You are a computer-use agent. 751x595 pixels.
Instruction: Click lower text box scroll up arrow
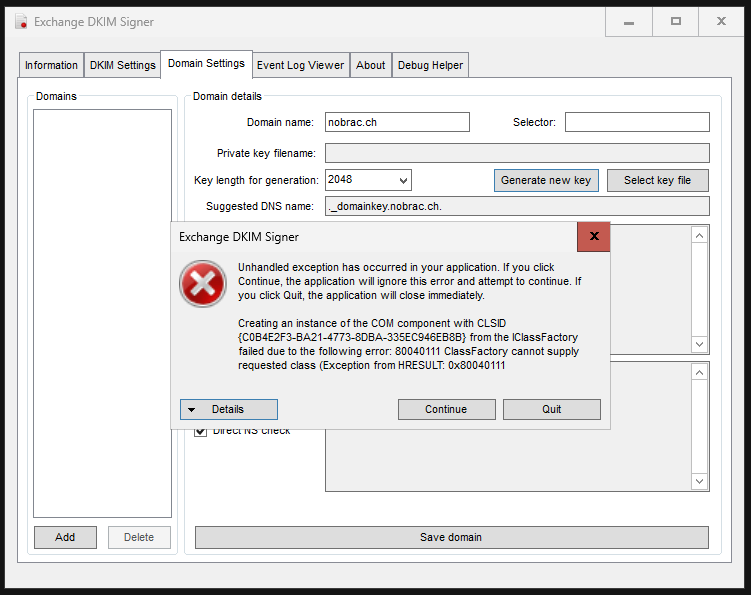[699, 373]
